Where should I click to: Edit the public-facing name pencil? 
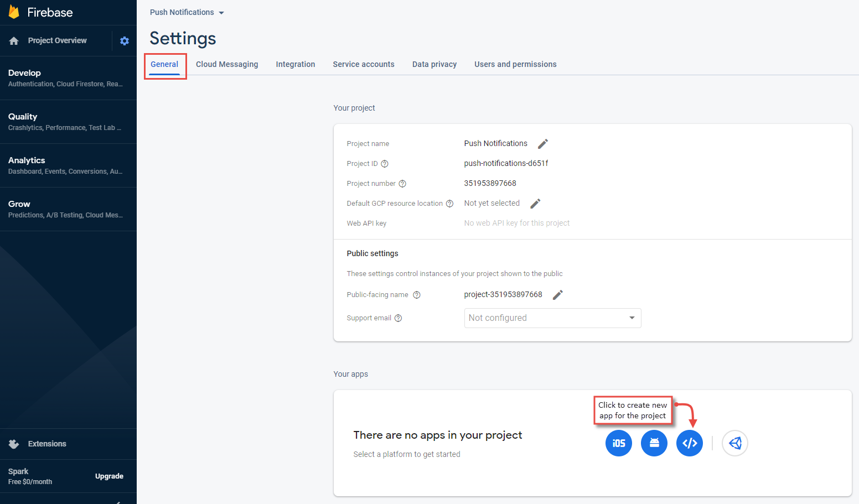558,295
